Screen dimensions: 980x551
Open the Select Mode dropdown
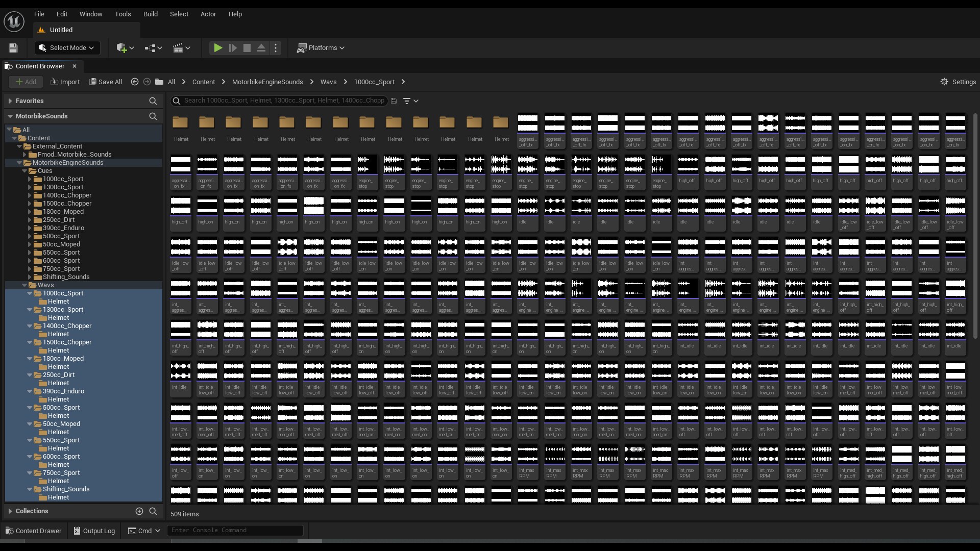click(x=67, y=48)
